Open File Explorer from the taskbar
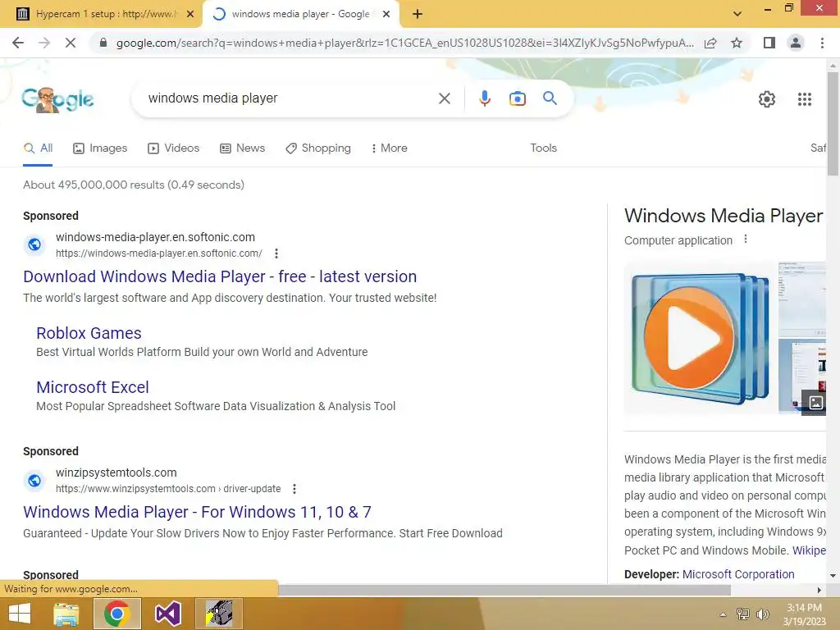The image size is (840, 630). click(66, 614)
